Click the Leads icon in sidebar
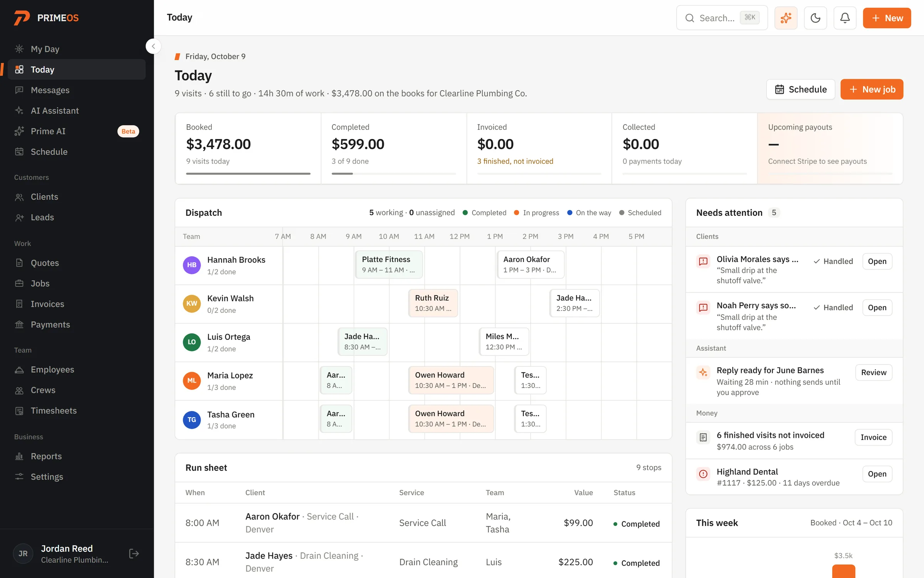The width and height of the screenshot is (924, 578). (x=19, y=217)
